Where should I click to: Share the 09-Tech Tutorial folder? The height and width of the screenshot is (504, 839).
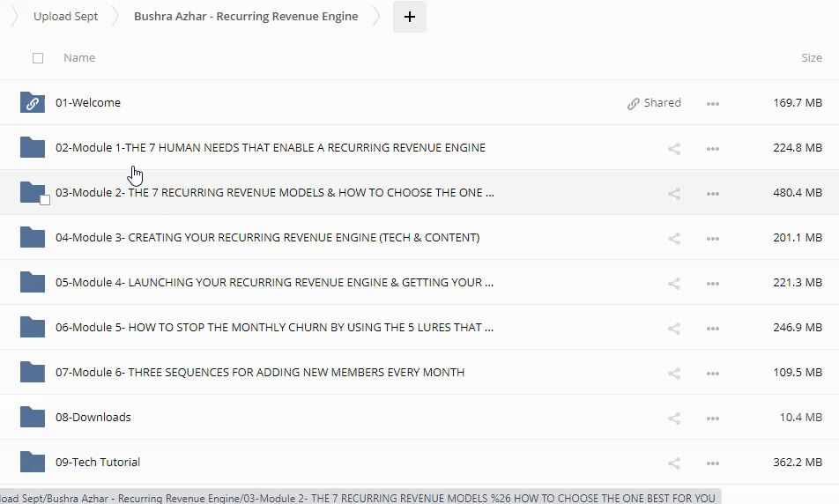coord(674,463)
